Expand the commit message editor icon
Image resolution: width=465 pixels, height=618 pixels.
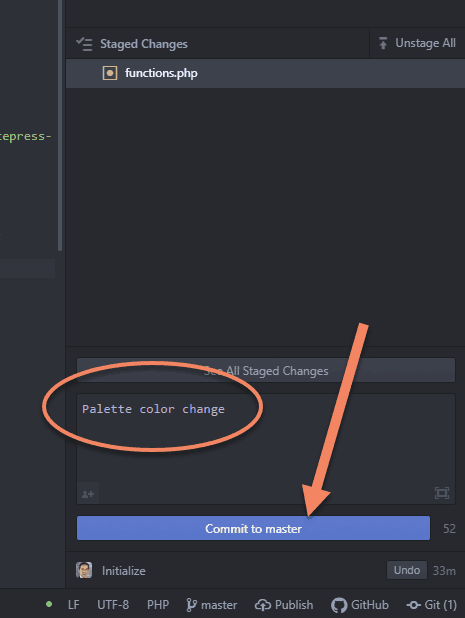pyautogui.click(x=442, y=493)
